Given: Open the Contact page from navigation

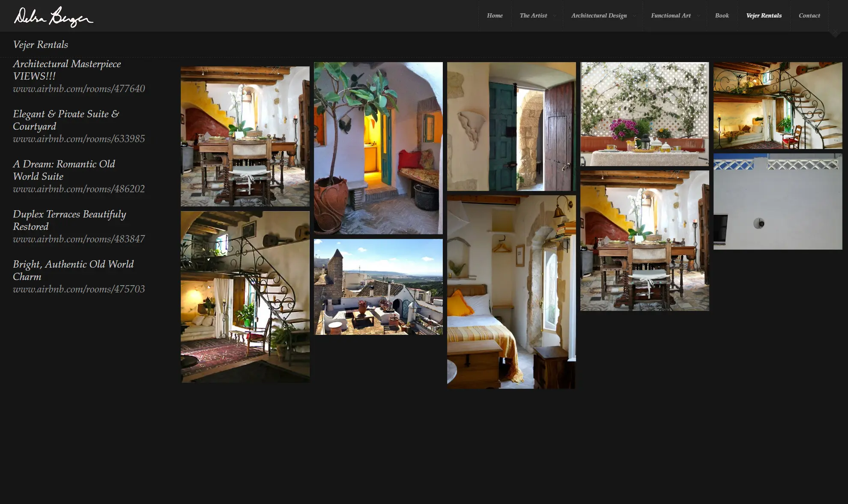Looking at the screenshot, I should (x=809, y=15).
